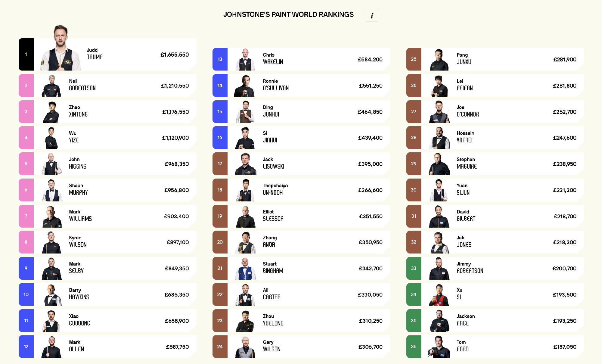Open Jack Lisowski's ranking row
602x364 pixels.
click(301, 164)
